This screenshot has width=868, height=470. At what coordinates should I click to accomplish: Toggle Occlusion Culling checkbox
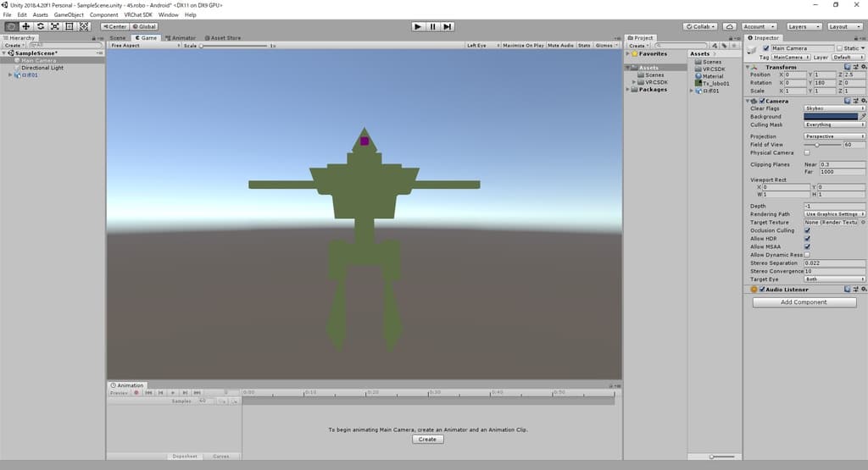tap(807, 230)
